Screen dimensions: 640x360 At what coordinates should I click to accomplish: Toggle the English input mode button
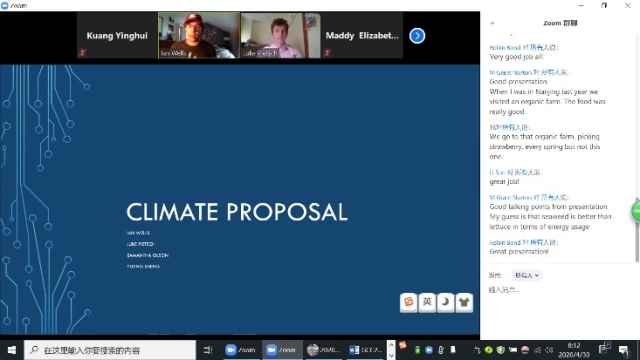click(x=427, y=302)
